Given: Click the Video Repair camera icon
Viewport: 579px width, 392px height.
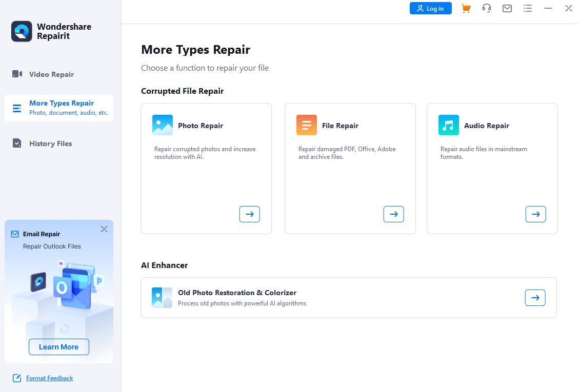Looking at the screenshot, I should (x=17, y=74).
